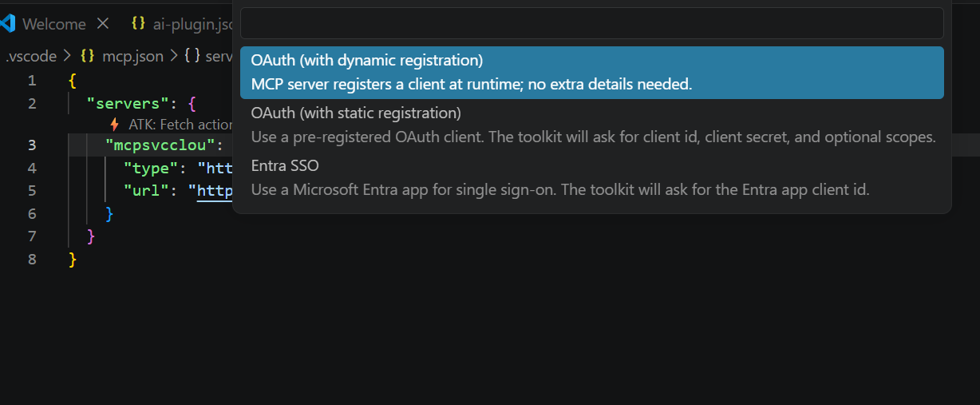Focus the quick pick search input
980x405 pixels.
coord(591,23)
